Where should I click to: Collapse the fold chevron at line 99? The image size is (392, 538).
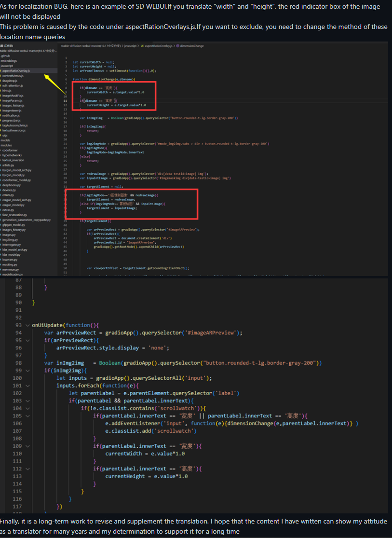pos(27,371)
